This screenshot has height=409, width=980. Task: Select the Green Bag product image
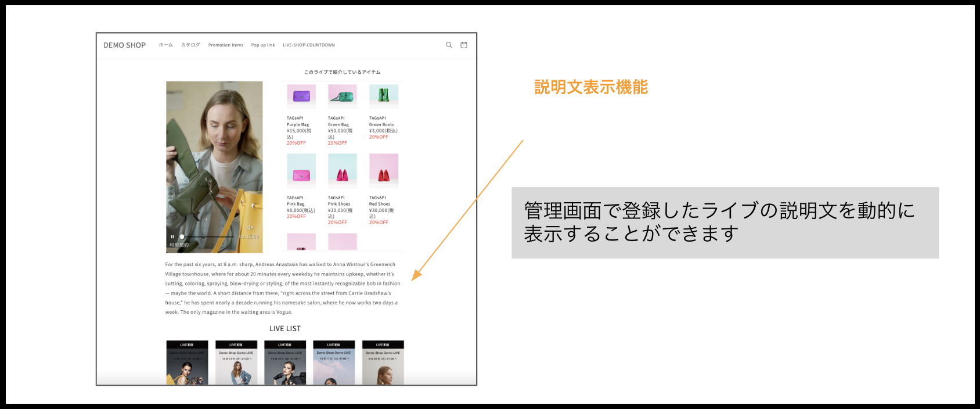point(343,96)
